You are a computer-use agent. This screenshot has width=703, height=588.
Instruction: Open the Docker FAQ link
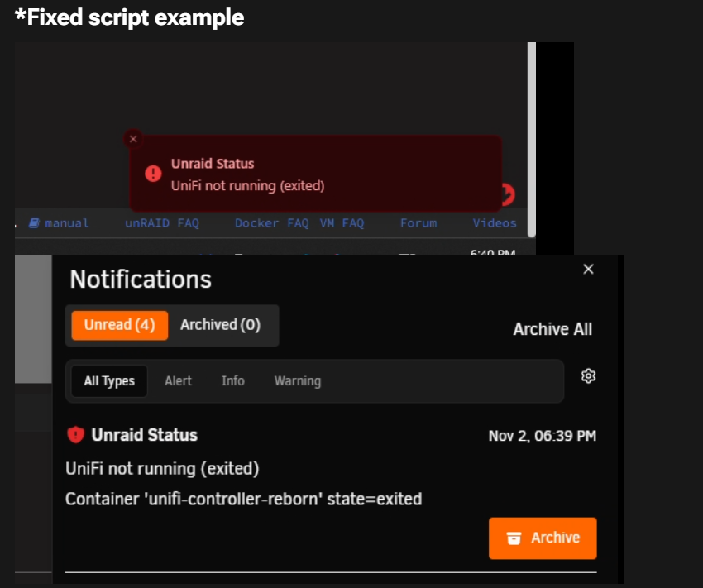pos(272,222)
